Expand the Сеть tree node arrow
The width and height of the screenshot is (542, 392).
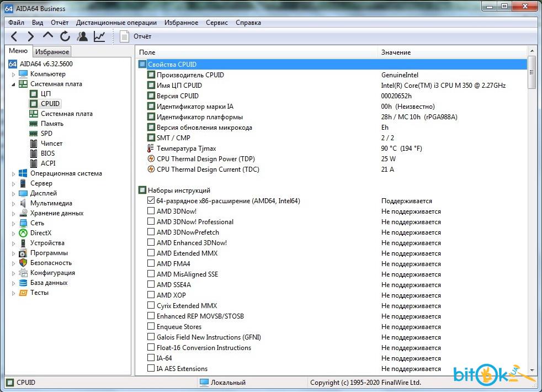tap(13, 224)
